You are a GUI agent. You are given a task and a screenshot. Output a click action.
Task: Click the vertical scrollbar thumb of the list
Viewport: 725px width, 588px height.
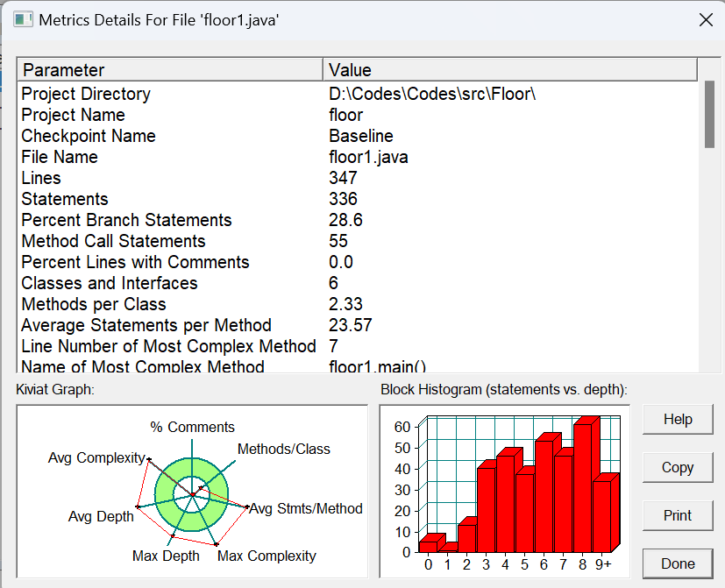tap(709, 114)
